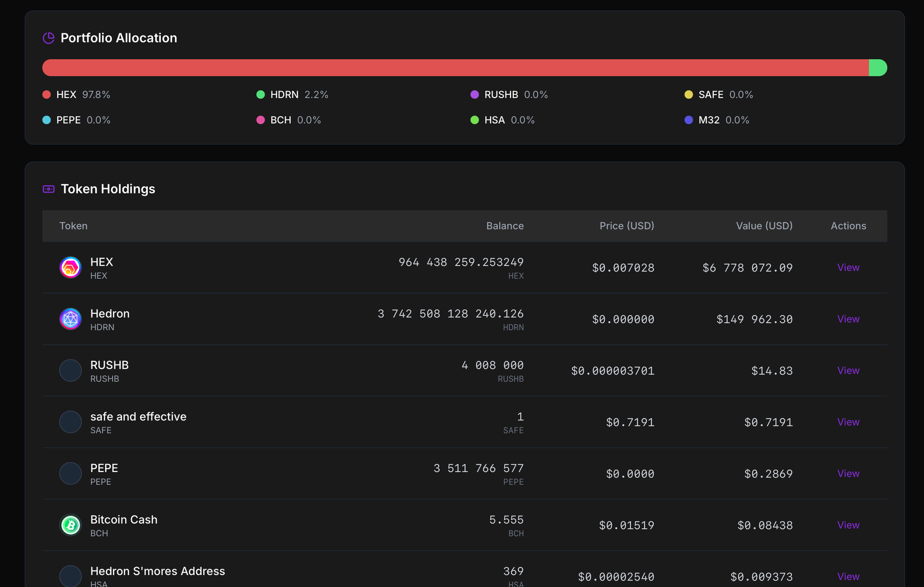
Task: Click the Value (USD) column header
Action: (x=764, y=226)
